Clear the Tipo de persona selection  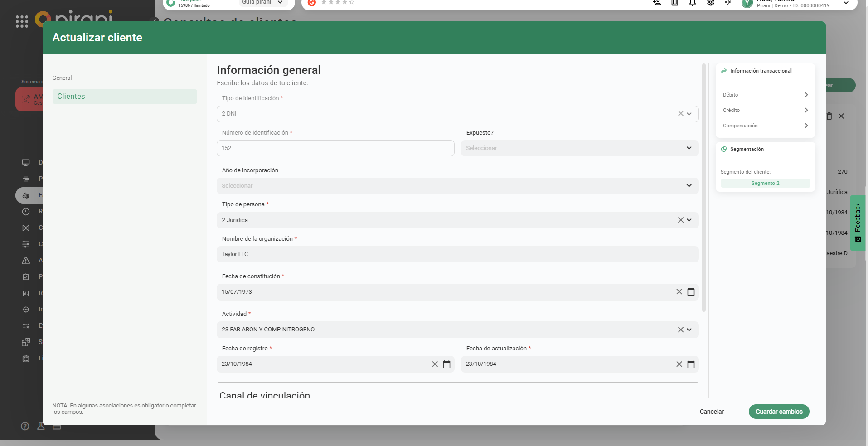click(x=680, y=220)
